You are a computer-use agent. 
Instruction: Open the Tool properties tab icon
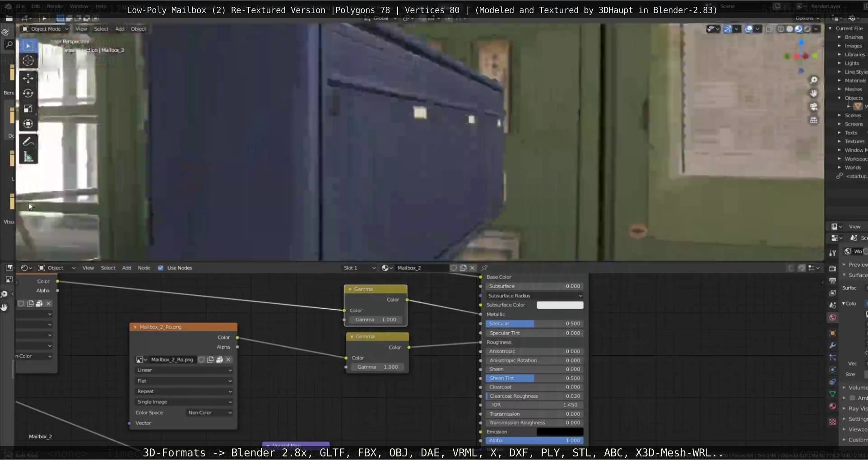[x=833, y=253]
